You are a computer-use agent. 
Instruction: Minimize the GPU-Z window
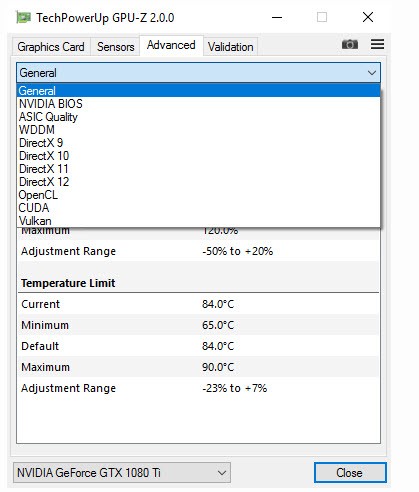277,17
